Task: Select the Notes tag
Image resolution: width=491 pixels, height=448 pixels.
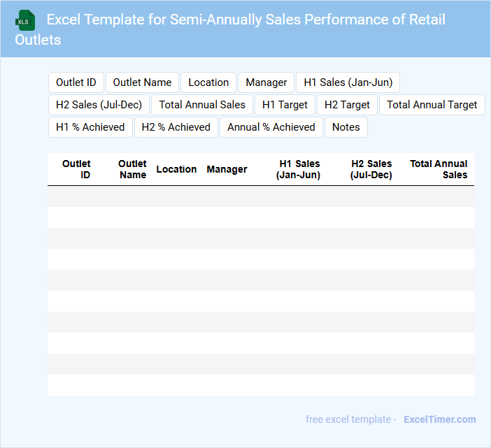Action: pos(346,127)
